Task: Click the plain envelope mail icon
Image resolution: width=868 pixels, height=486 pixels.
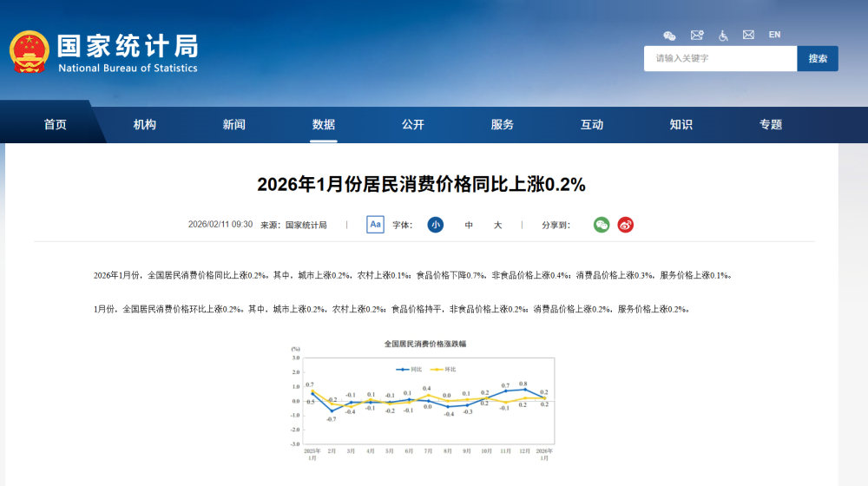Action: pos(748,36)
